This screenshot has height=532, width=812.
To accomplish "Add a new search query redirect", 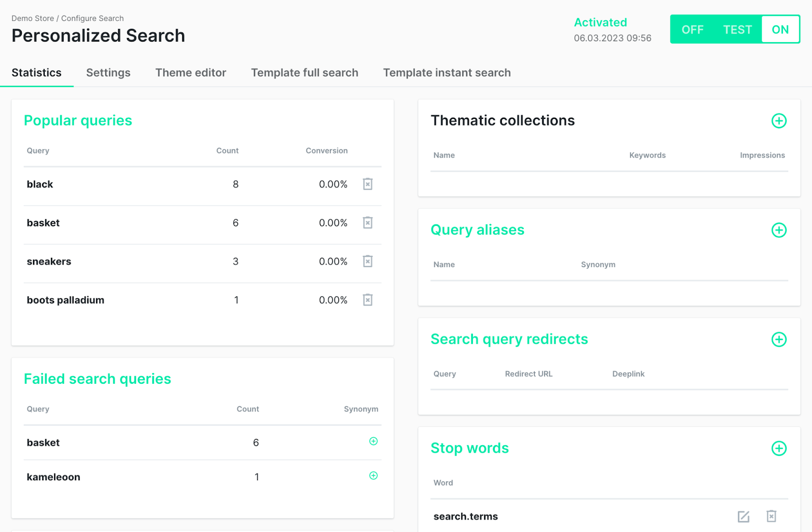I will 779,339.
